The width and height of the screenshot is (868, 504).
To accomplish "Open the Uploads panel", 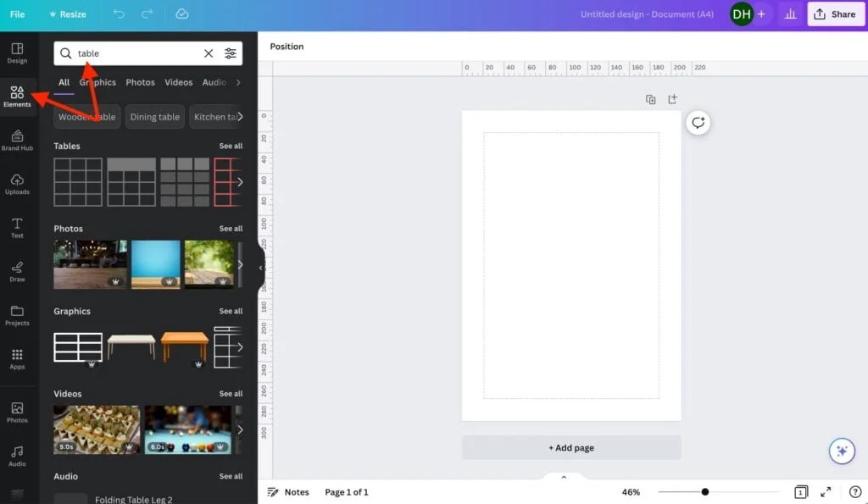I will (x=17, y=184).
